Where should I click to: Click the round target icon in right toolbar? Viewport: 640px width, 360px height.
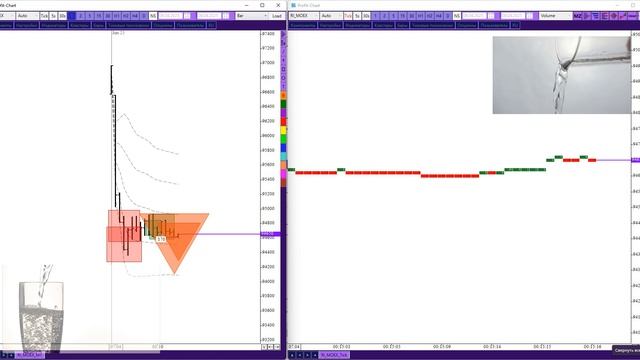pyautogui.click(x=614, y=16)
